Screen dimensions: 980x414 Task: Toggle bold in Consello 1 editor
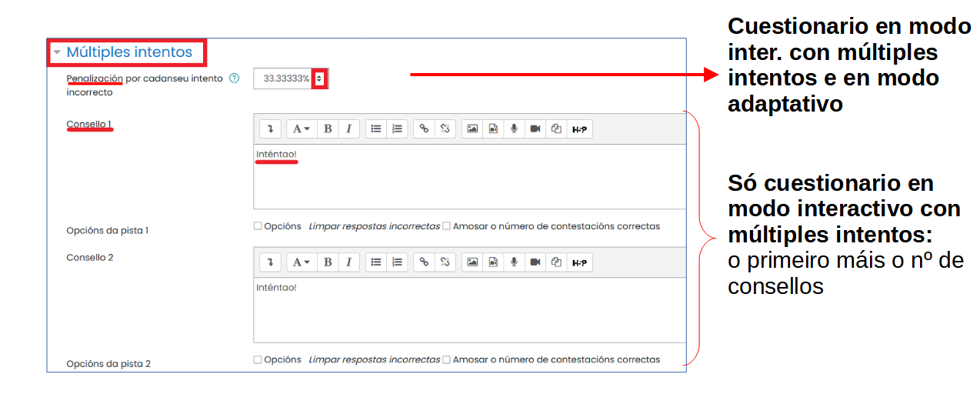tap(328, 129)
